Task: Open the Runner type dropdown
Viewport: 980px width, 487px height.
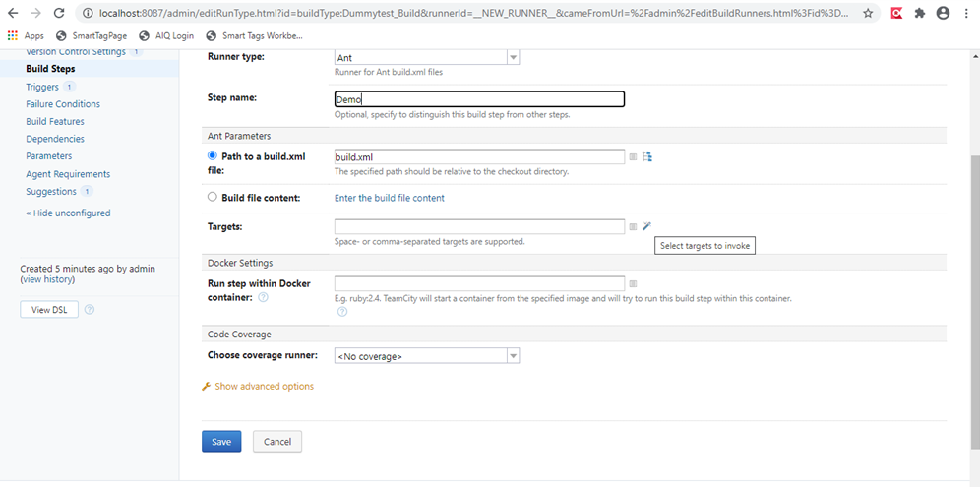Action: (x=427, y=57)
